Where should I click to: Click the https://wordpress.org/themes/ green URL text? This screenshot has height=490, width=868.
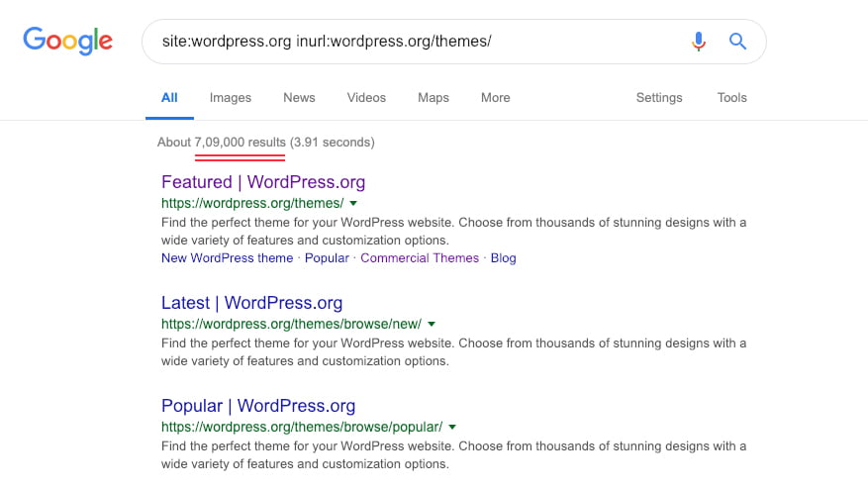(252, 203)
